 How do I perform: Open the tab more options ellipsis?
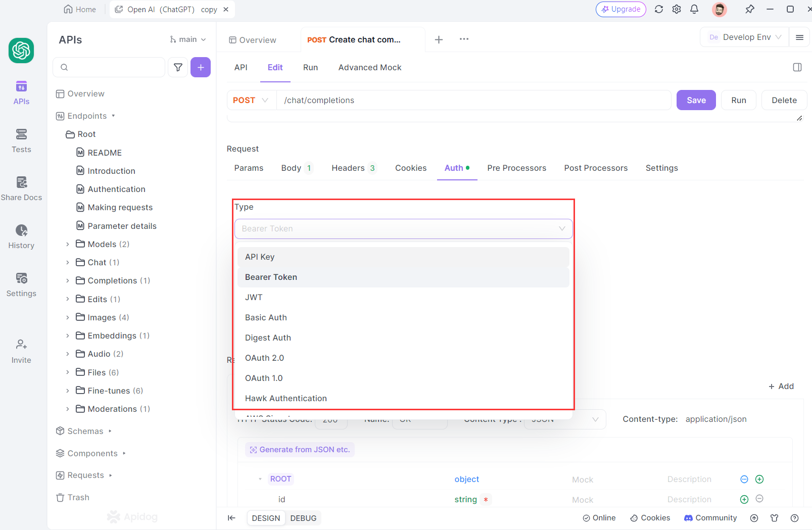pyautogui.click(x=464, y=39)
